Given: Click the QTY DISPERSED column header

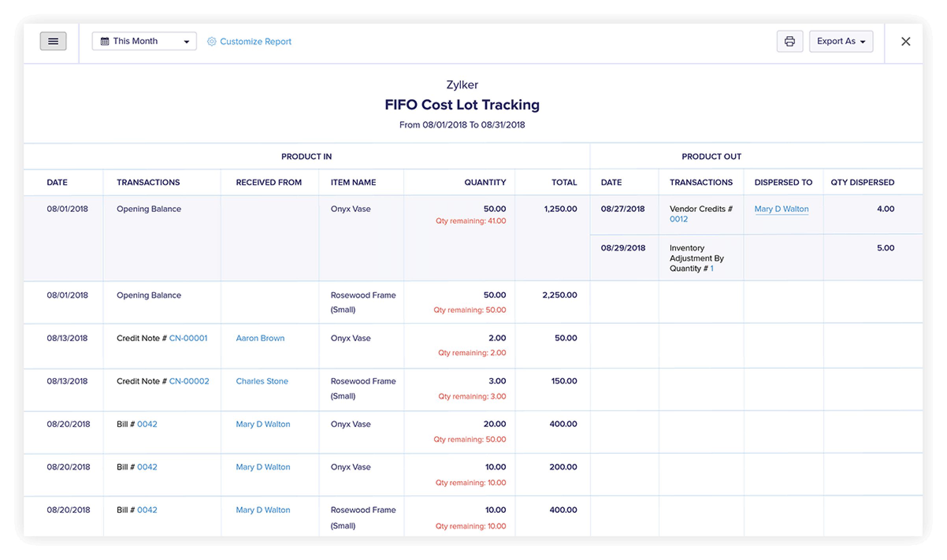Looking at the screenshot, I should click(x=862, y=182).
